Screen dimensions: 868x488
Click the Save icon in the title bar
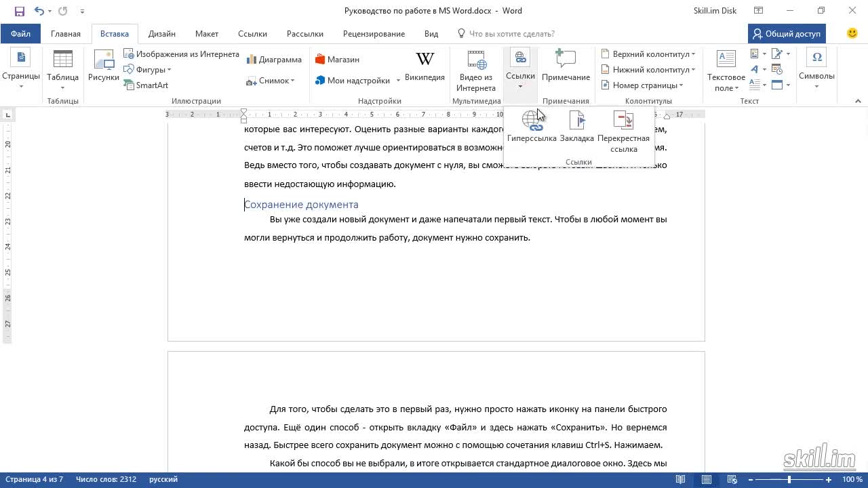(x=19, y=11)
